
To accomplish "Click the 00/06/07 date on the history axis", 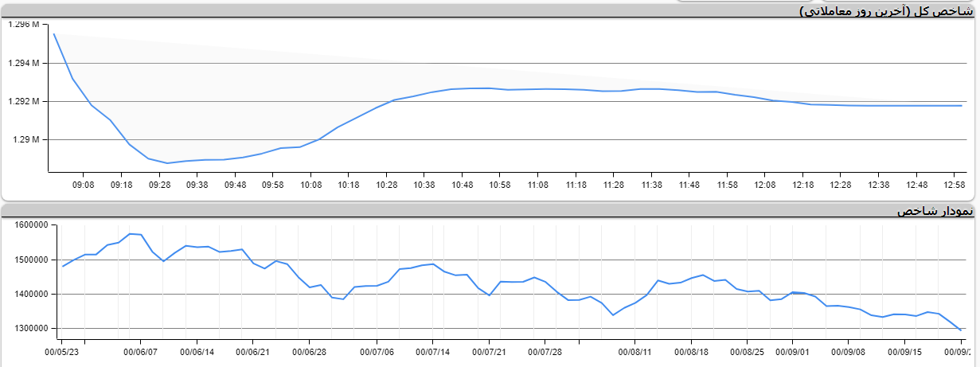I will [x=141, y=350].
